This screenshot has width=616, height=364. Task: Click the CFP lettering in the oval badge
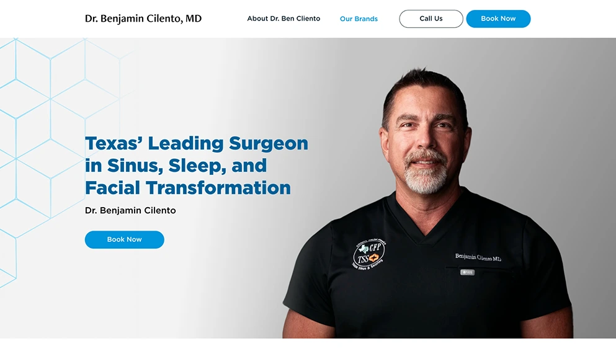[x=375, y=247]
